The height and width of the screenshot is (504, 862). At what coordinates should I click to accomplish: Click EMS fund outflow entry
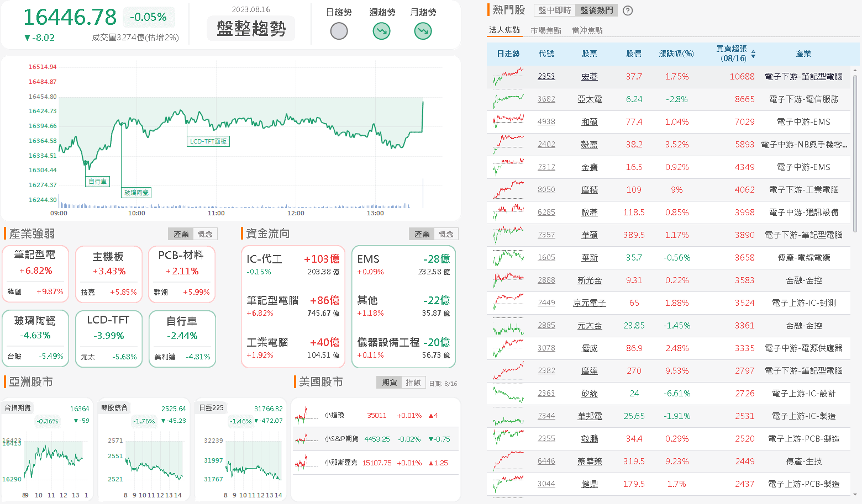click(403, 264)
